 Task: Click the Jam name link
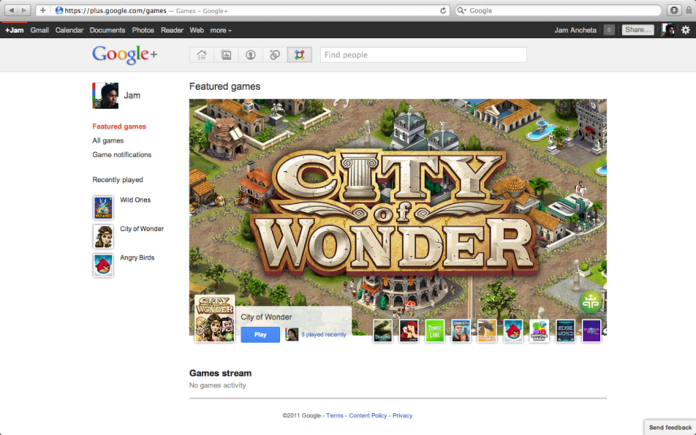click(132, 95)
